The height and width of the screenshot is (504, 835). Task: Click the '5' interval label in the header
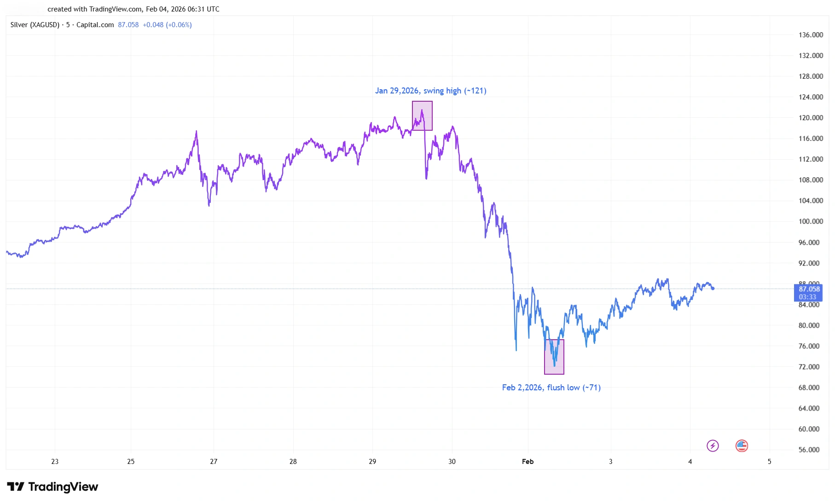tap(68, 25)
